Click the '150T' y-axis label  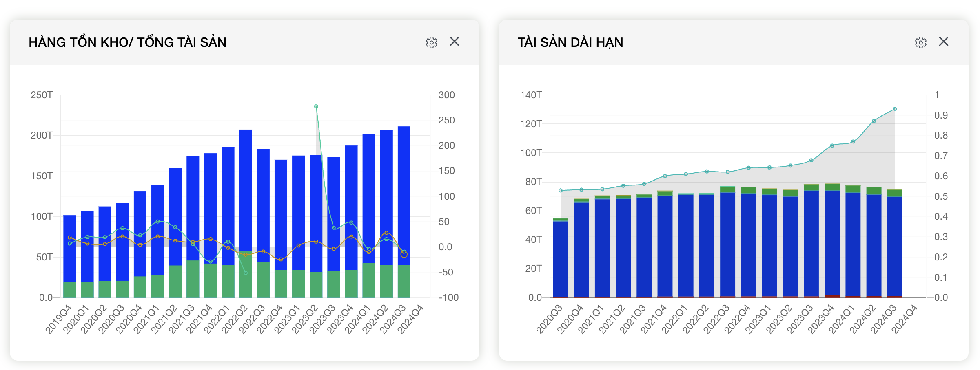coord(42,176)
